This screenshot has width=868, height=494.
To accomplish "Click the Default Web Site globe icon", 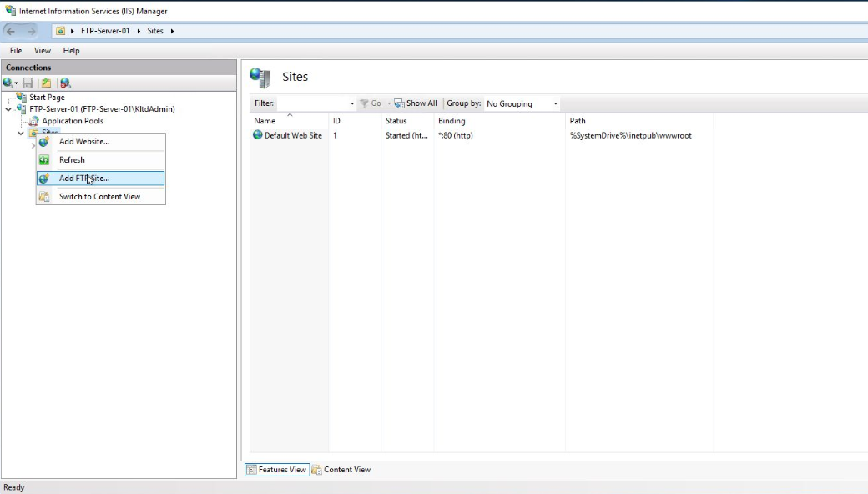I will click(257, 135).
